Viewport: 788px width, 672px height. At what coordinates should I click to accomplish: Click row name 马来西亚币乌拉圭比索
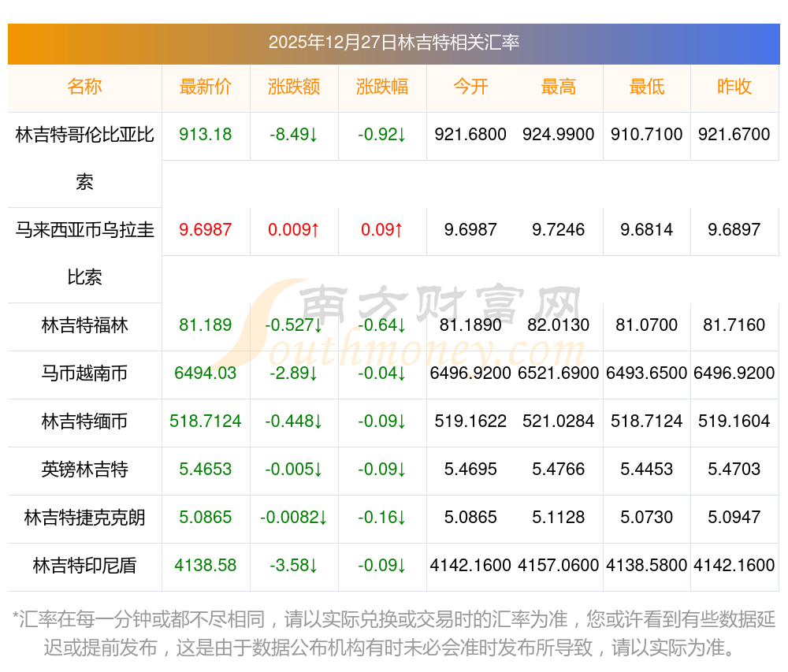84,254
